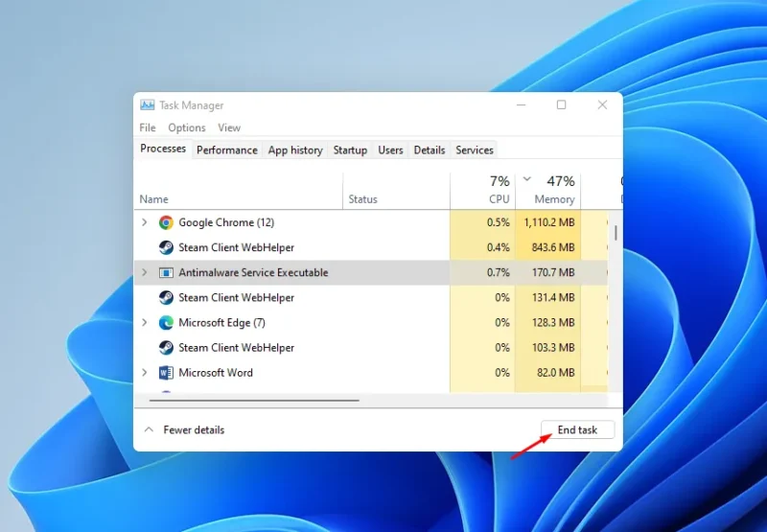The height and width of the screenshot is (532, 767).
Task: Click the horizontal scrollbar thumb
Action: [x=254, y=400]
